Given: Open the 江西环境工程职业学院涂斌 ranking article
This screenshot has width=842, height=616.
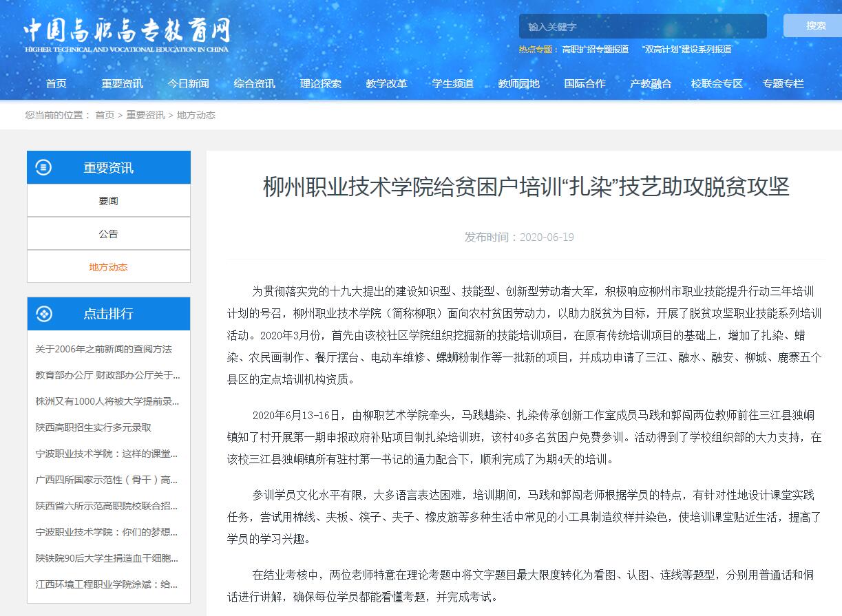Looking at the screenshot, I should point(107,584).
